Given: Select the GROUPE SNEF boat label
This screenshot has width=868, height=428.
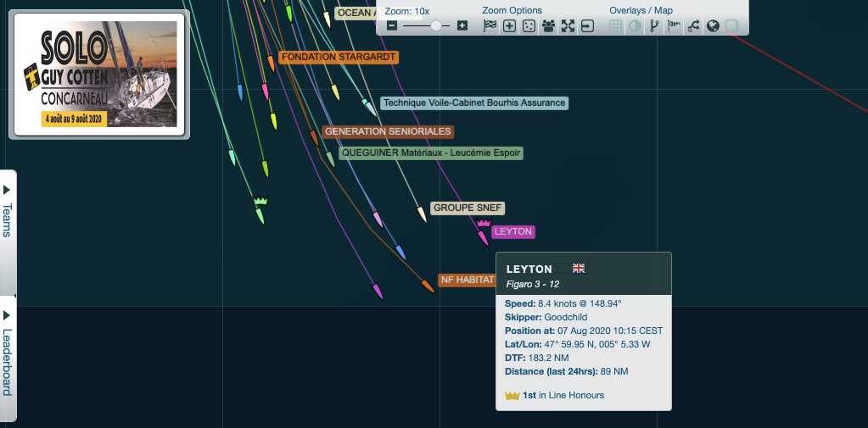Looking at the screenshot, I should point(468,208).
